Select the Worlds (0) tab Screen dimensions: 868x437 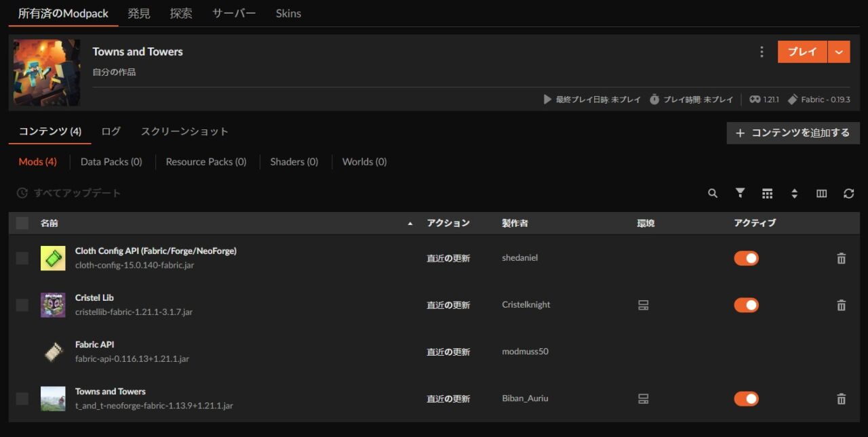click(364, 162)
